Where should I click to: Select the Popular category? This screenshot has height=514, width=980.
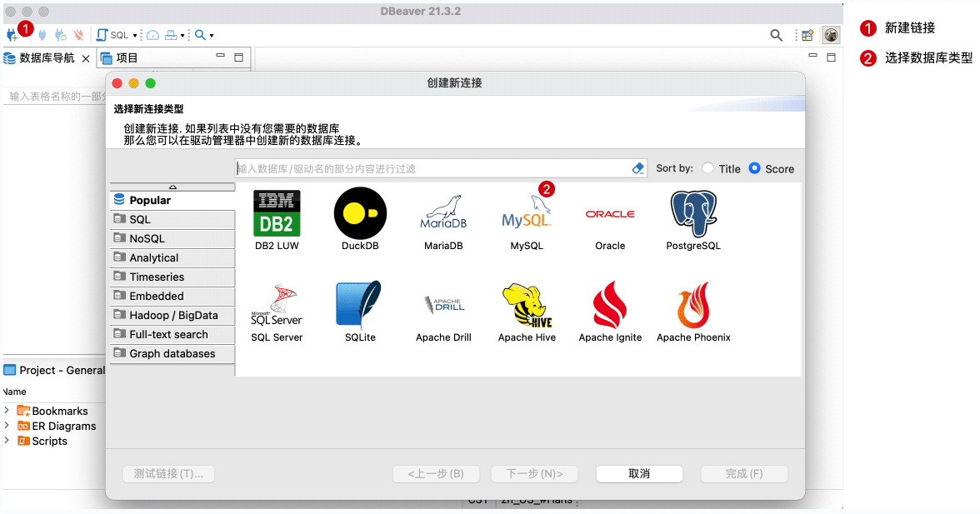tap(172, 201)
